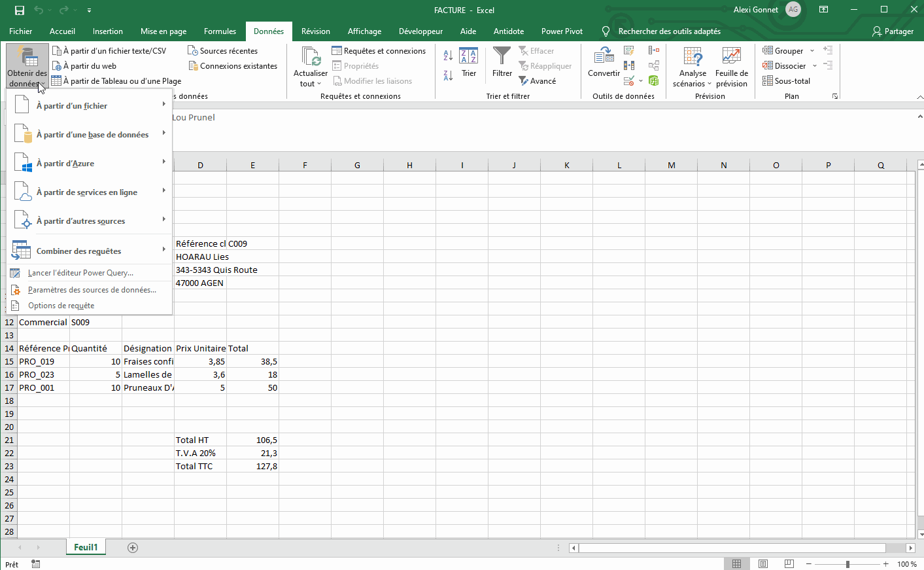The height and width of the screenshot is (570, 924).
Task: Open the Customize Quick Access Toolbar arrow
Action: pos(89,10)
